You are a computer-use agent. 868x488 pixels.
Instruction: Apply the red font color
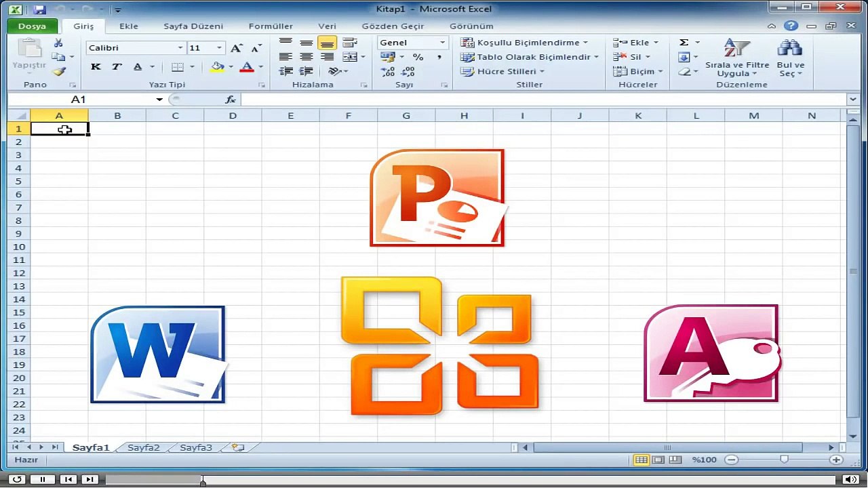(247, 66)
